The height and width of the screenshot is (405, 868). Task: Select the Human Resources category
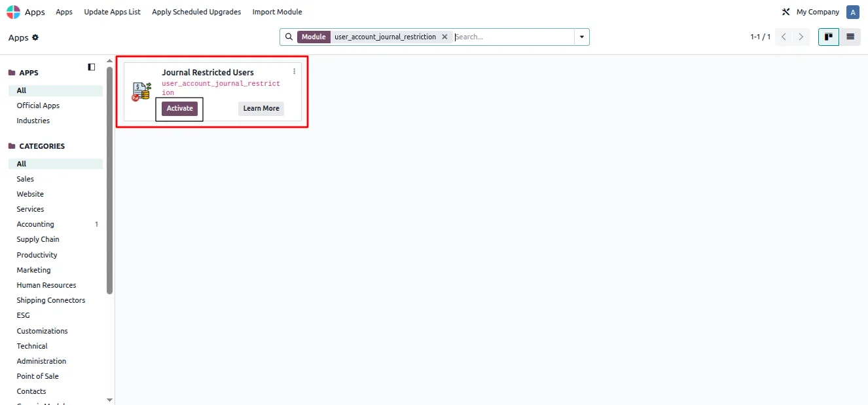point(55,285)
